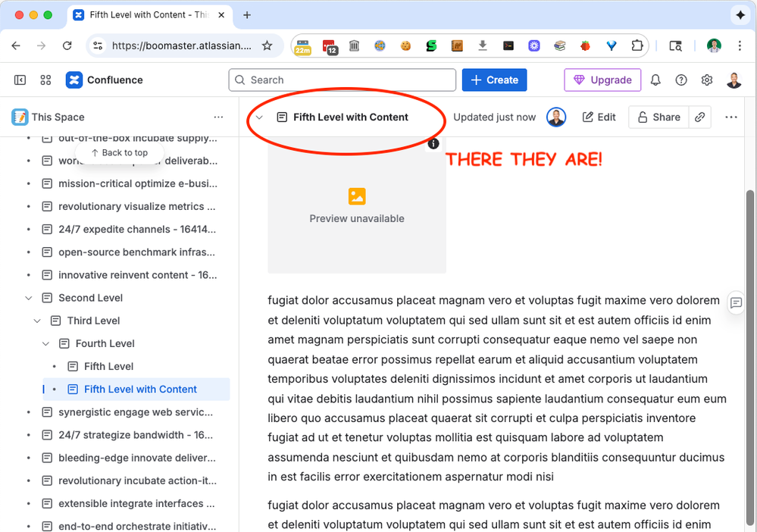Click the app switcher grid icon
The height and width of the screenshot is (532, 757).
tap(45, 80)
